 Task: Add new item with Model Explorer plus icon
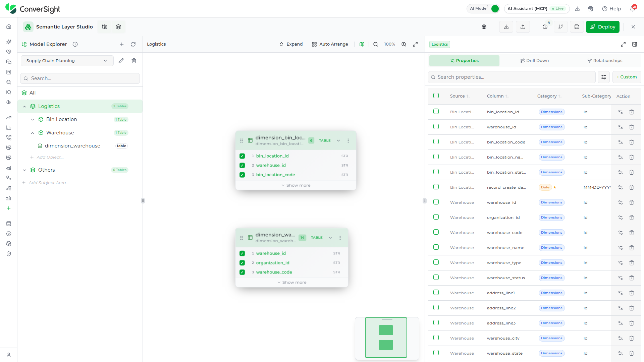point(122,44)
